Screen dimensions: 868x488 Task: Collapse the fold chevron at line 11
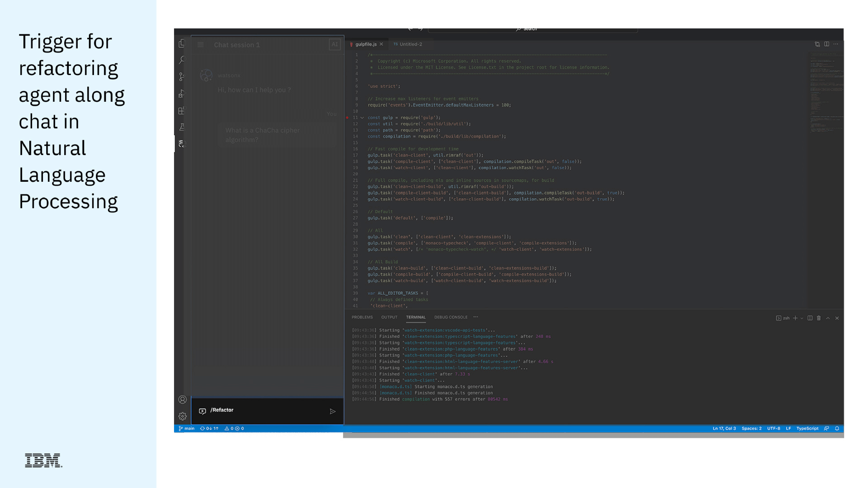362,118
